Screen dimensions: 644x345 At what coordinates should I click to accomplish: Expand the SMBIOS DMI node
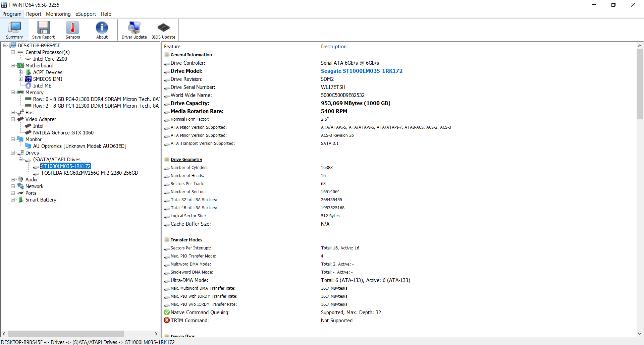[21, 79]
